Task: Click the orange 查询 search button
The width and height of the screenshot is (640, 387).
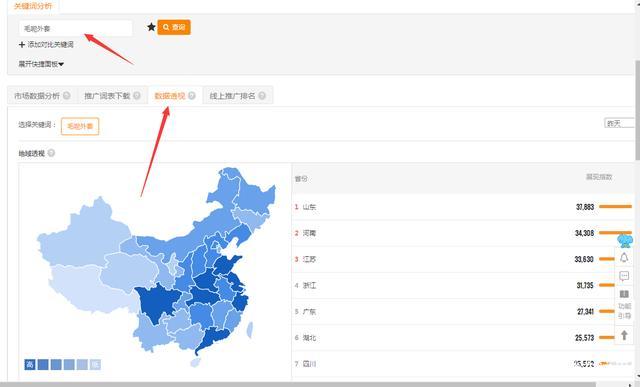Action: point(174,27)
